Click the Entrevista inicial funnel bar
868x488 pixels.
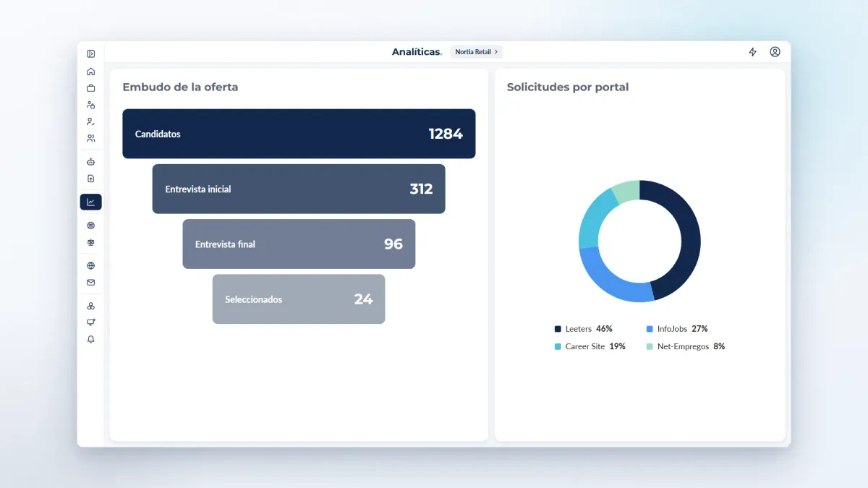(x=299, y=189)
